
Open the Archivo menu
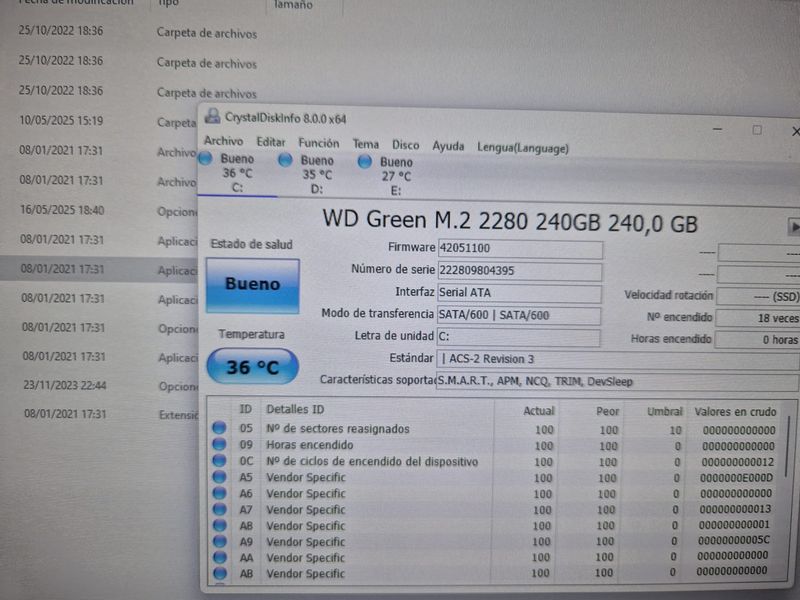[223, 141]
